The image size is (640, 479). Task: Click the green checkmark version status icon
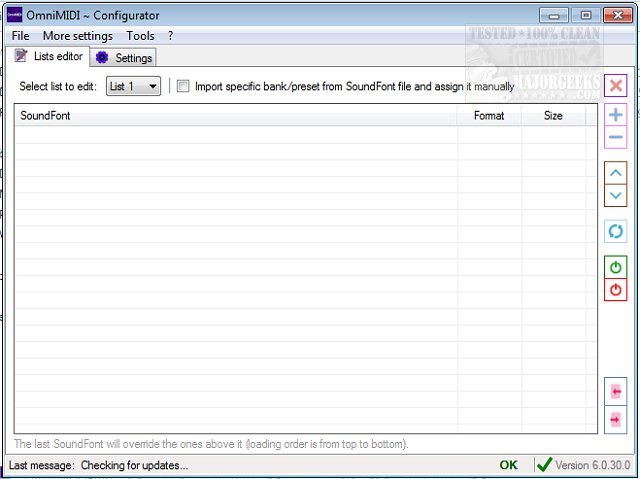pyautogui.click(x=544, y=465)
